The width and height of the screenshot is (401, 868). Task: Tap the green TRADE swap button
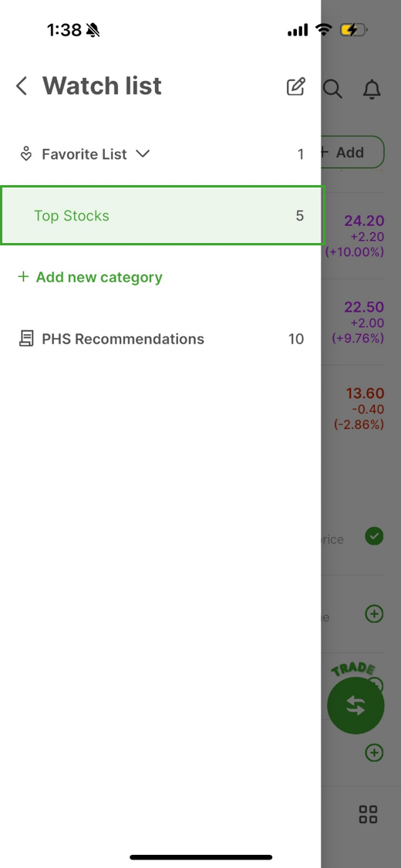point(356,705)
